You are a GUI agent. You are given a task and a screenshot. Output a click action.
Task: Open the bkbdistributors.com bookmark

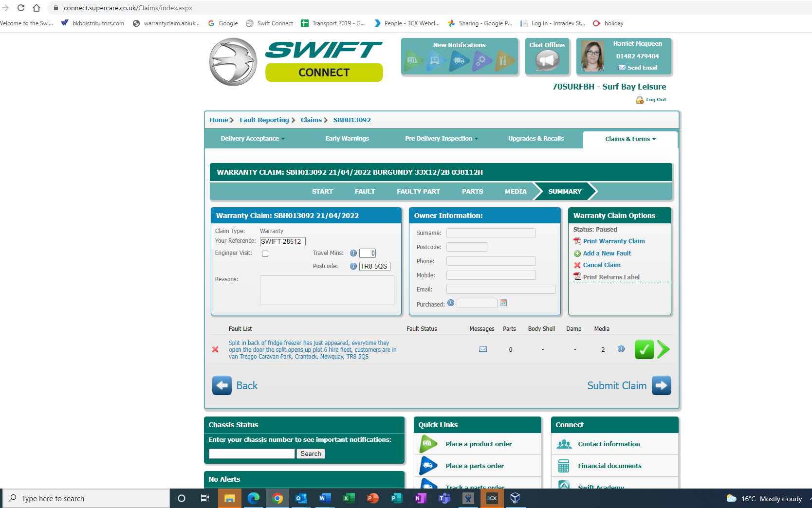point(92,23)
